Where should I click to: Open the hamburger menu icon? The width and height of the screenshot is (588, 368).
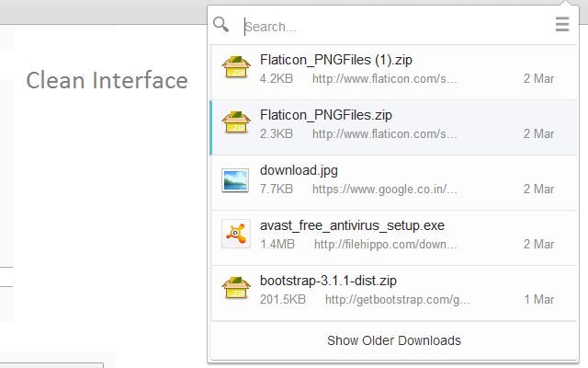pyautogui.click(x=562, y=25)
